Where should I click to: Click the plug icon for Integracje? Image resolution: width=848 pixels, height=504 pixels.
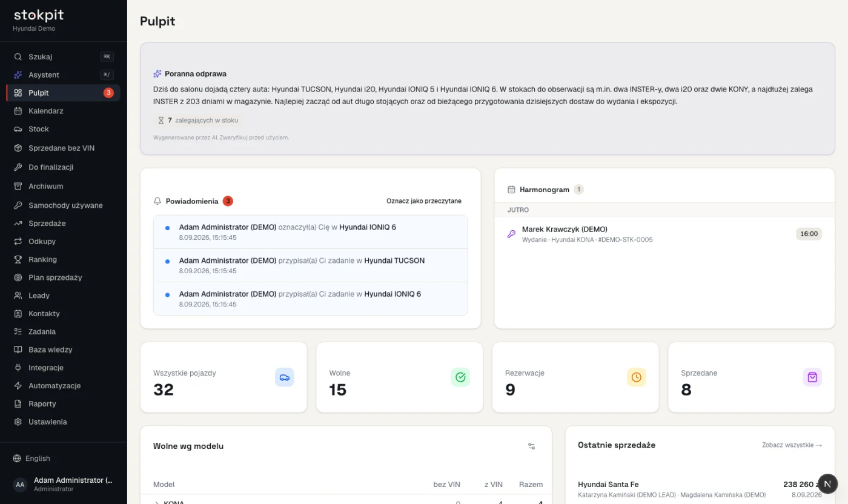(x=18, y=368)
